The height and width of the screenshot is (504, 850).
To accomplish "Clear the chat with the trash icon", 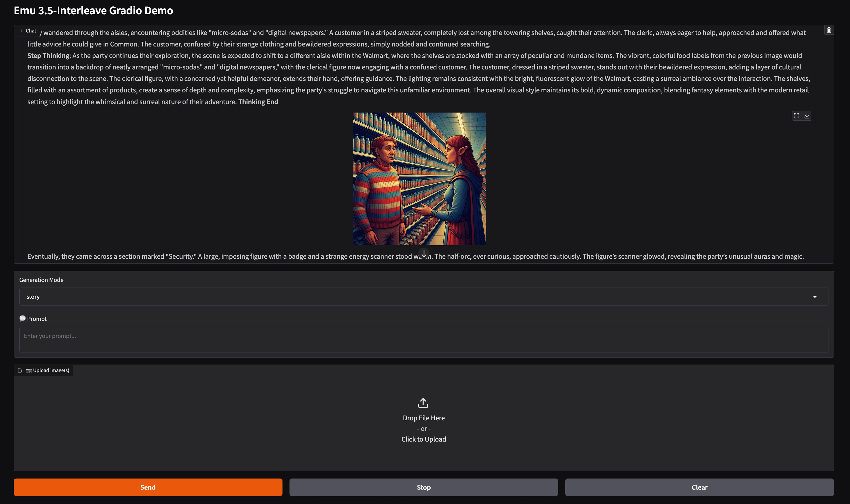I will tap(829, 30).
